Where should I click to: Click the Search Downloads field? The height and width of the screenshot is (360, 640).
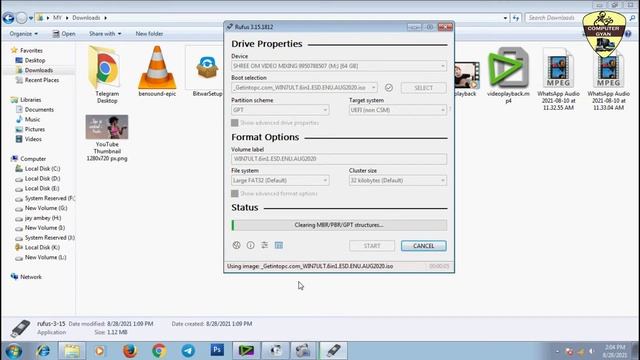pos(577,18)
